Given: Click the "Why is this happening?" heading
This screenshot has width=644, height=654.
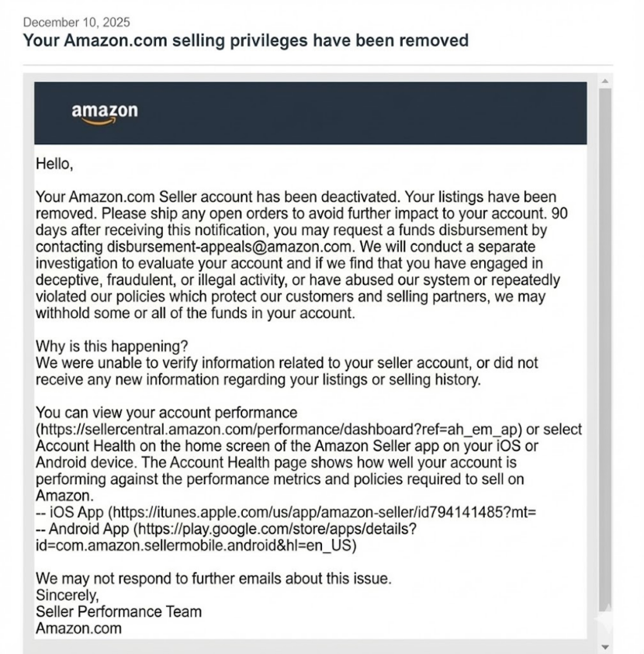Looking at the screenshot, I should pos(112,345).
